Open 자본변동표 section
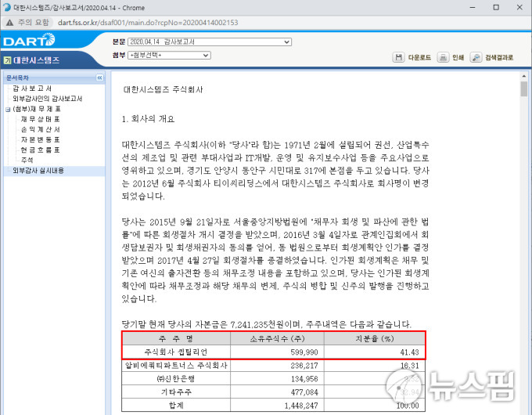 [40, 139]
